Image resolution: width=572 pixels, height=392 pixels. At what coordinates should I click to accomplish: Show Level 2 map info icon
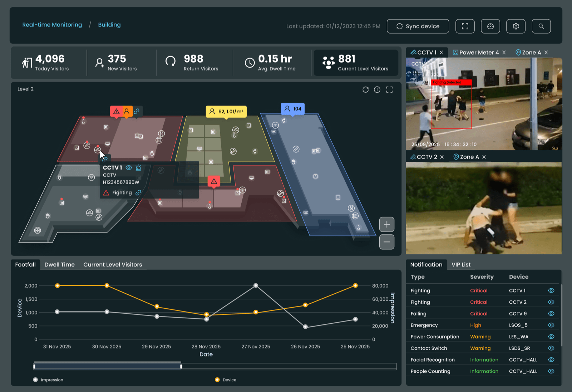[377, 89]
